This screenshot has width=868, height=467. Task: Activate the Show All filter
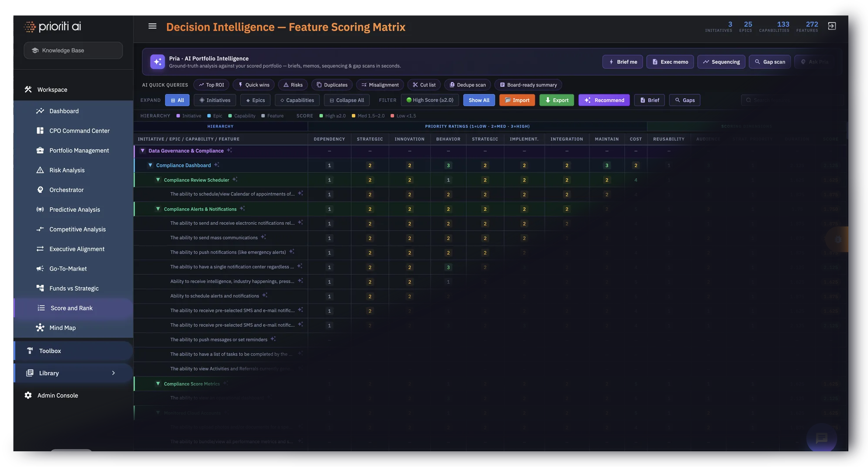pyautogui.click(x=479, y=100)
